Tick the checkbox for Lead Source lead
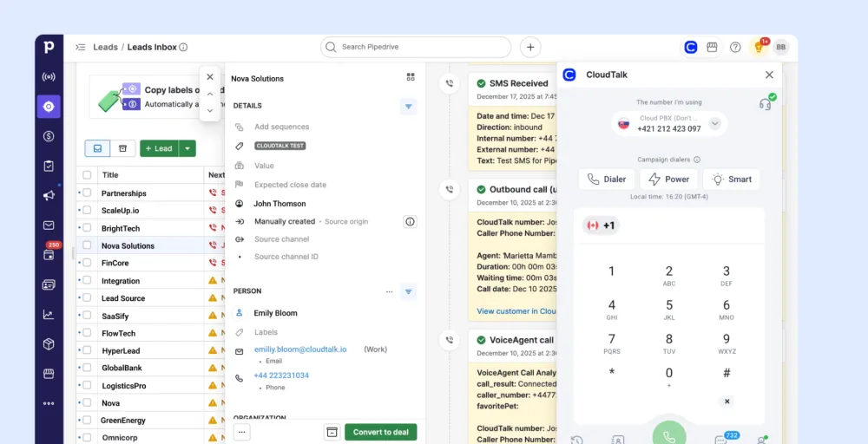This screenshot has height=444, width=868. coord(87,298)
